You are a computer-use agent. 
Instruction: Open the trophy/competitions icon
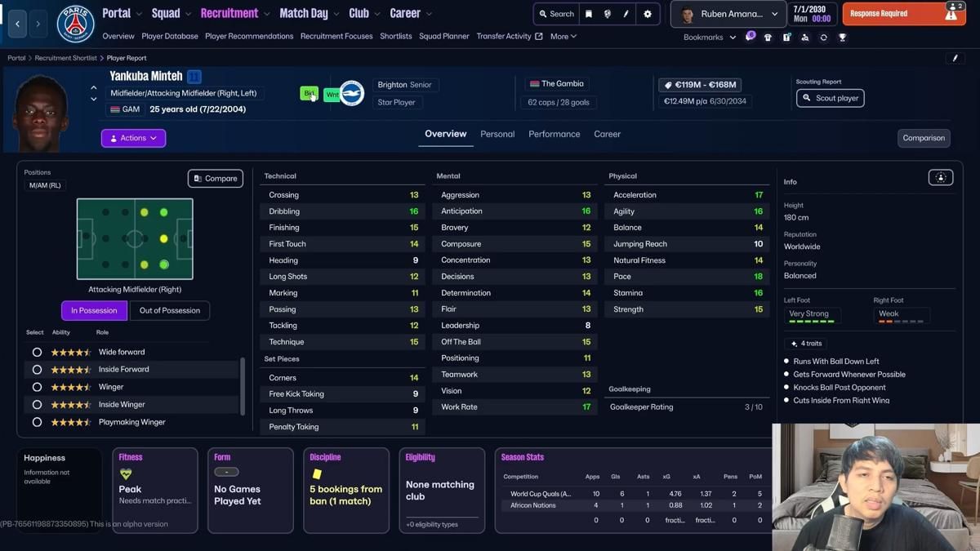pyautogui.click(x=842, y=37)
